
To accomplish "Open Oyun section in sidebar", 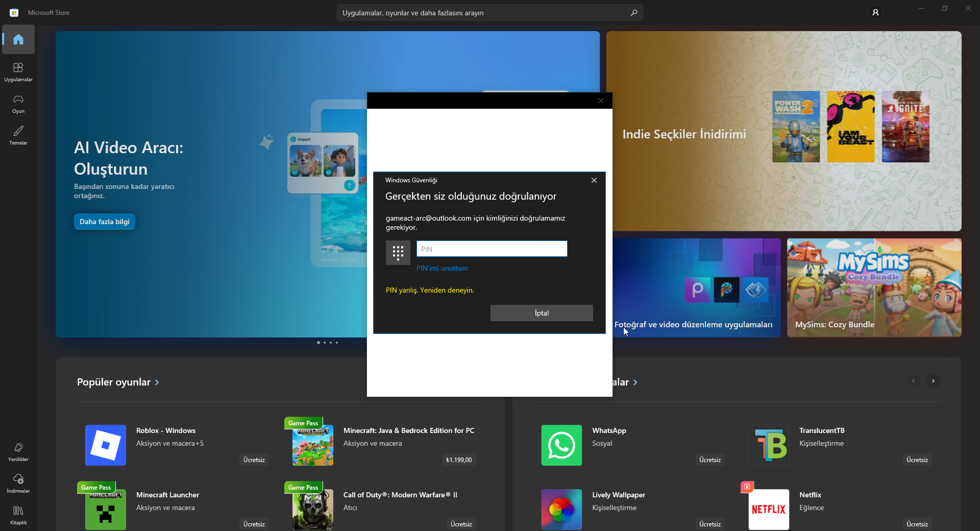I will (x=18, y=103).
